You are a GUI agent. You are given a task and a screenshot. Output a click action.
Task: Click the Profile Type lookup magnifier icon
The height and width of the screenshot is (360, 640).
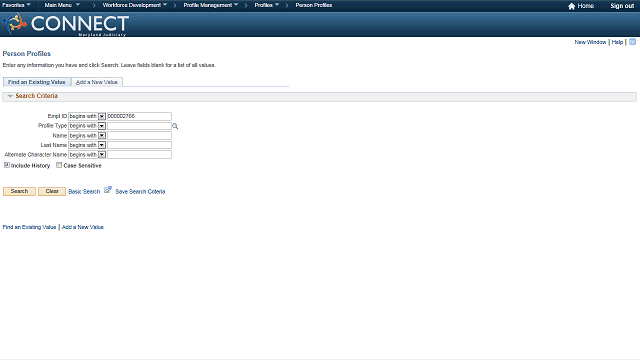click(x=175, y=126)
